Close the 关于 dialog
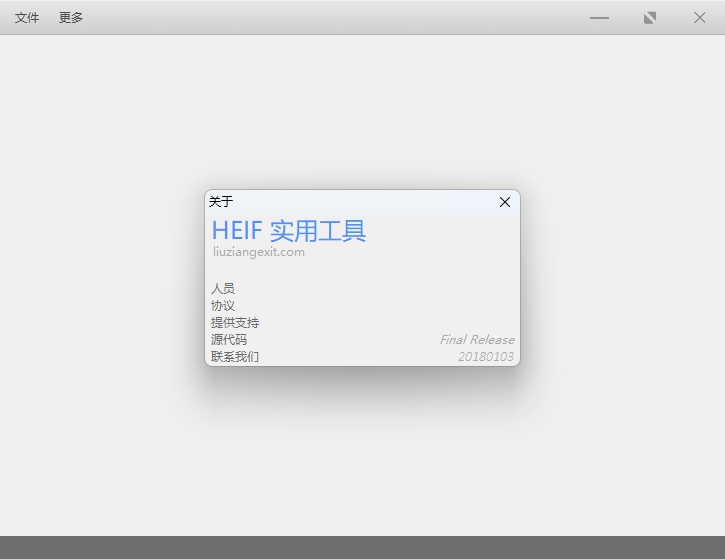Viewport: 725px width, 559px height. [x=505, y=202]
